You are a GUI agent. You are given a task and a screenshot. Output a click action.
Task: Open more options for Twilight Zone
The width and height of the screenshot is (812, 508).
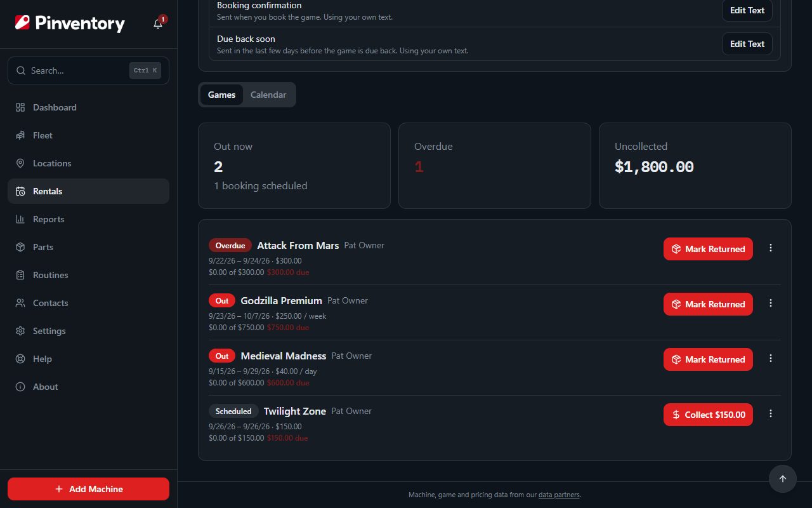click(x=771, y=414)
